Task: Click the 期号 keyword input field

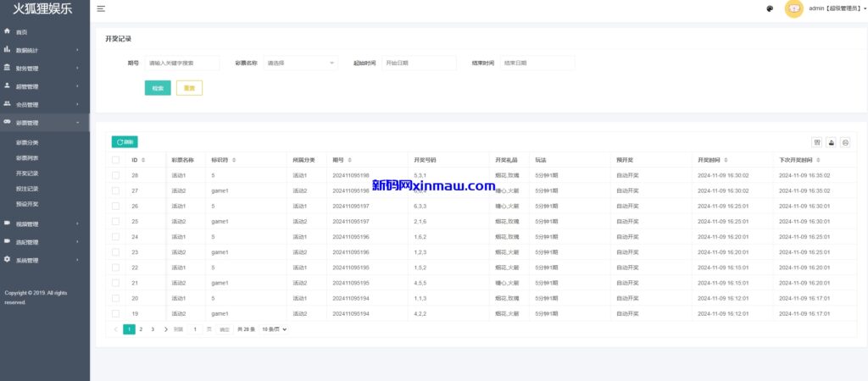Action: pyautogui.click(x=181, y=63)
